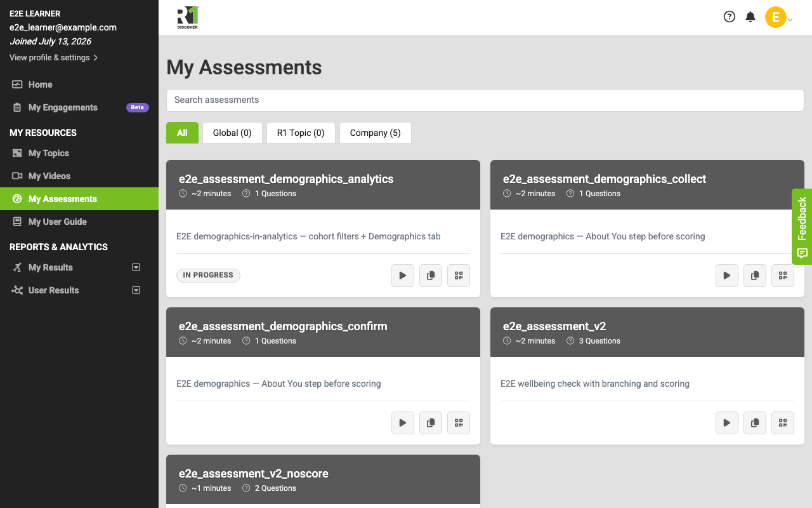Open e2e_assessment_v2_noscore card title
812x508 pixels.
(x=254, y=474)
